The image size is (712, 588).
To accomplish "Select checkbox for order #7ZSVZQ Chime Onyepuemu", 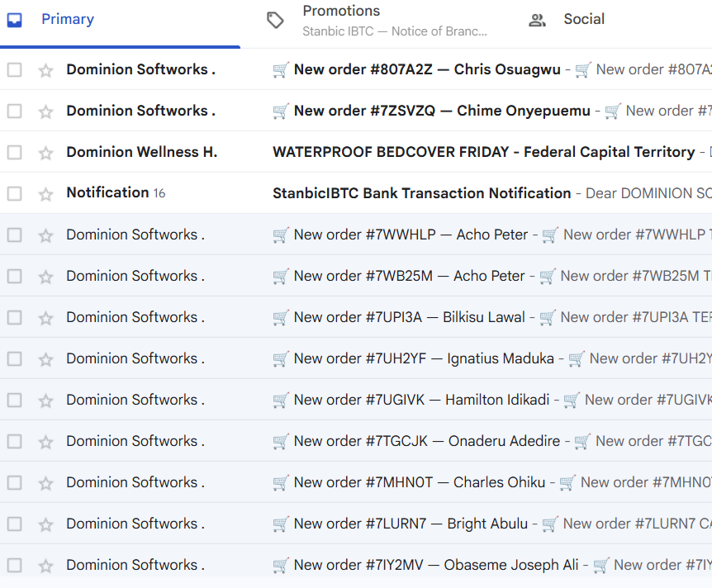I will point(15,111).
